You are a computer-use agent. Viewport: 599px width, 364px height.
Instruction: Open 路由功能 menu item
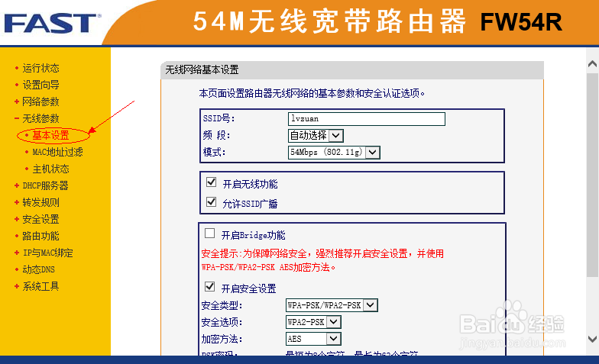[x=40, y=236]
